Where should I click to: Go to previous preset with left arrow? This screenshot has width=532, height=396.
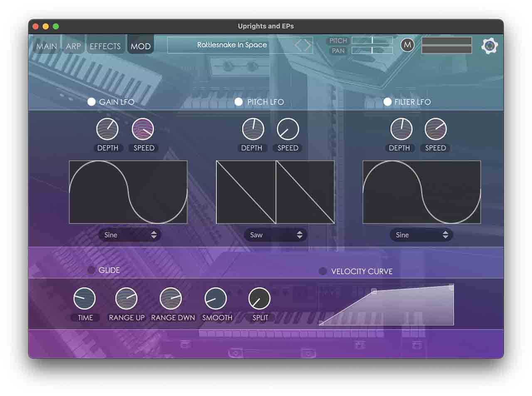coord(298,45)
